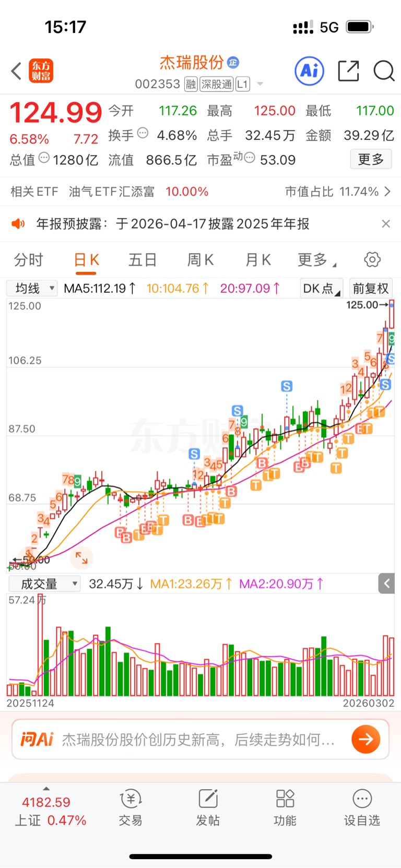
Task: Open the 发帖 post icon
Action: pyautogui.click(x=208, y=808)
